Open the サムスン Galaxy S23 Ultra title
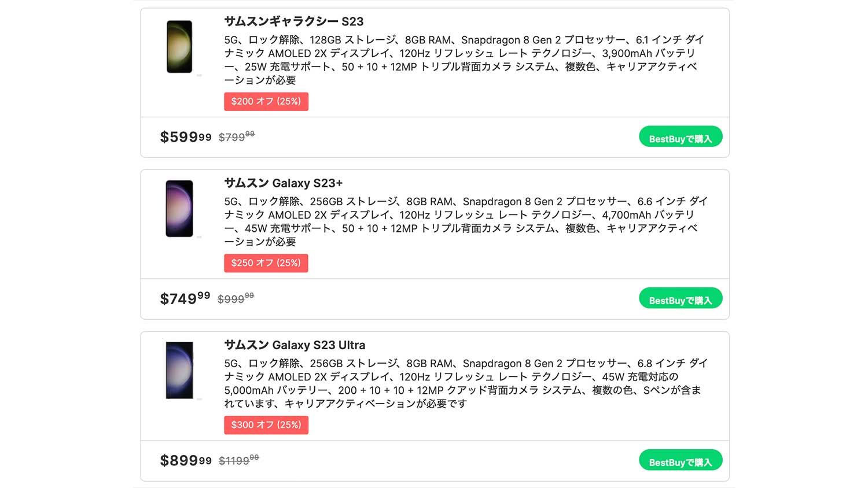This screenshot has width=868, height=488. point(295,345)
